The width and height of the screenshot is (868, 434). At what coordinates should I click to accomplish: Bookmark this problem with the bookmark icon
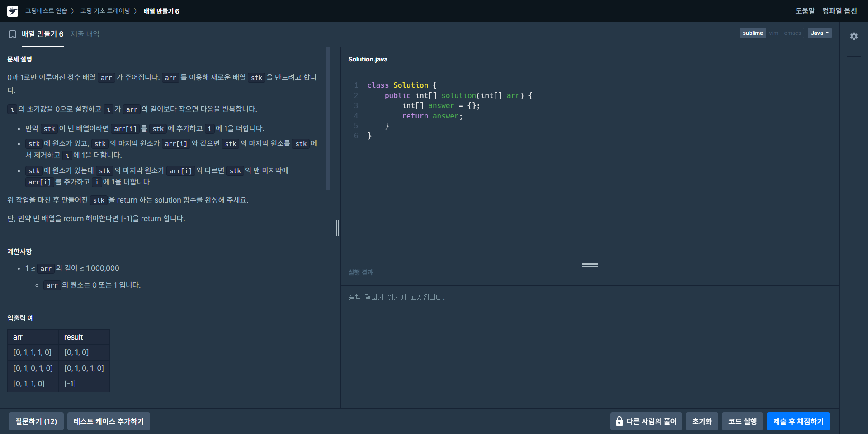coord(13,34)
